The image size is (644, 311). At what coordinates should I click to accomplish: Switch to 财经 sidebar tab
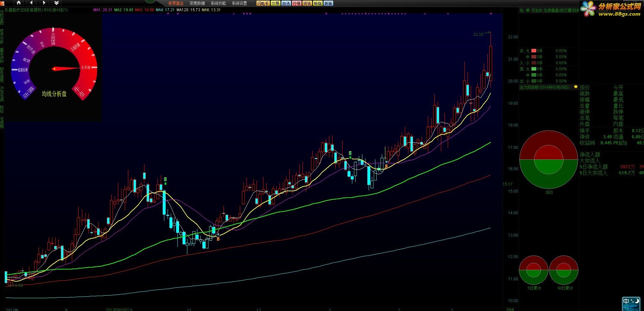2,109
